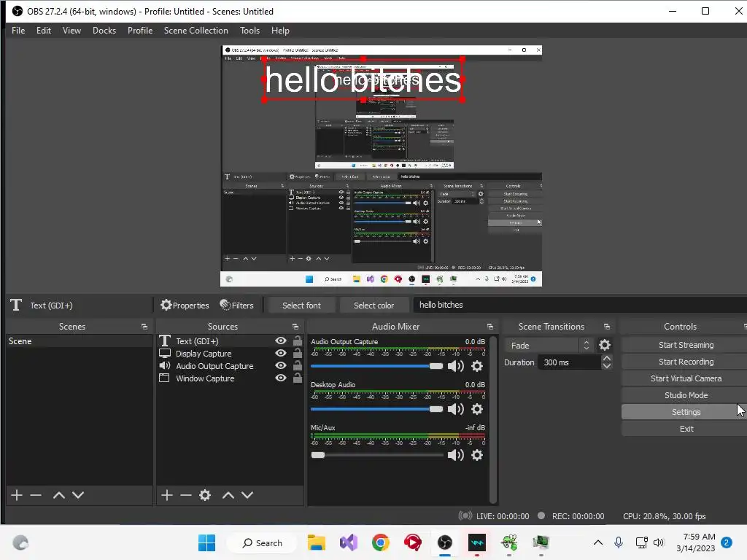Open source properties gear in Sources panel

[205, 495]
